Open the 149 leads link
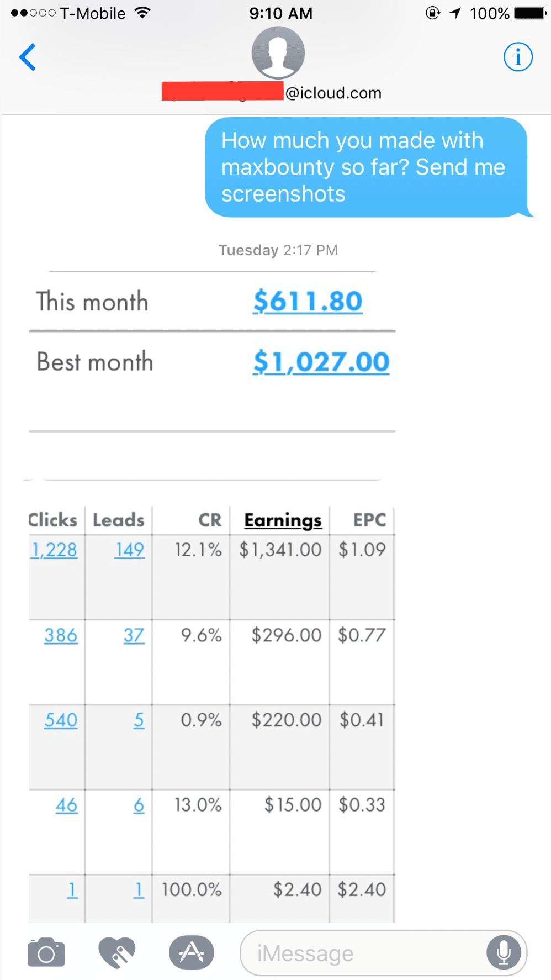Image resolution: width=551 pixels, height=980 pixels. [130, 550]
